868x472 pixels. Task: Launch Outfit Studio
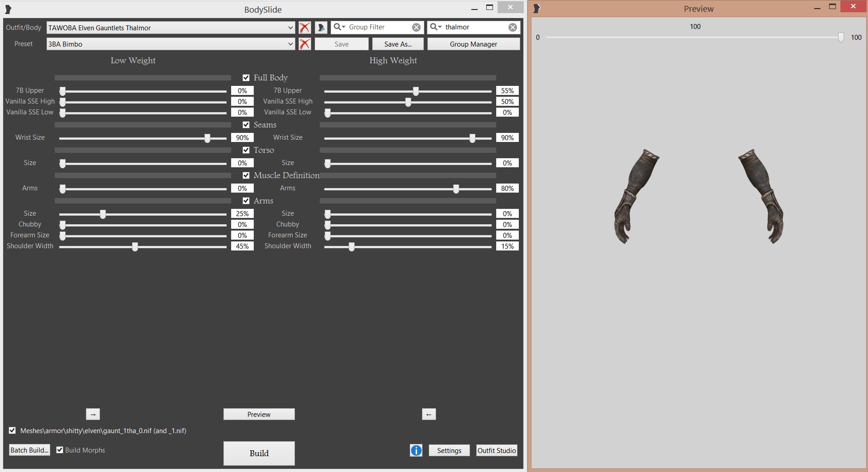click(x=497, y=450)
